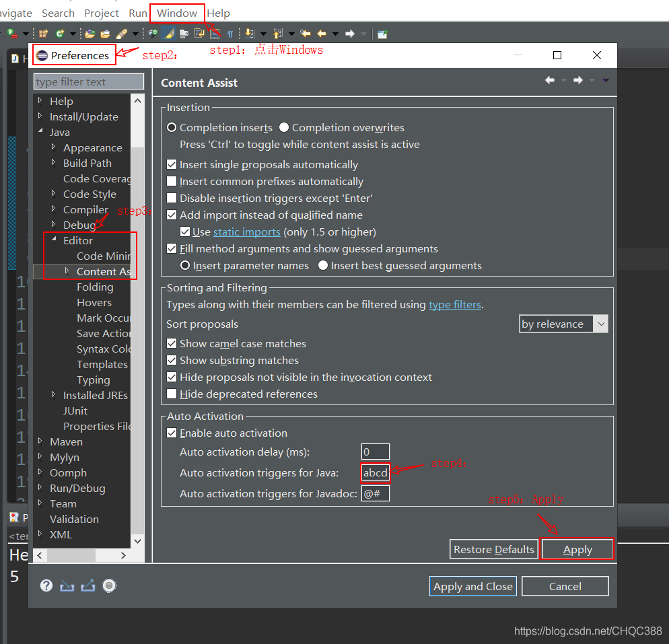
Task: Click the grey gears icon in toolbar
Action: point(184,33)
